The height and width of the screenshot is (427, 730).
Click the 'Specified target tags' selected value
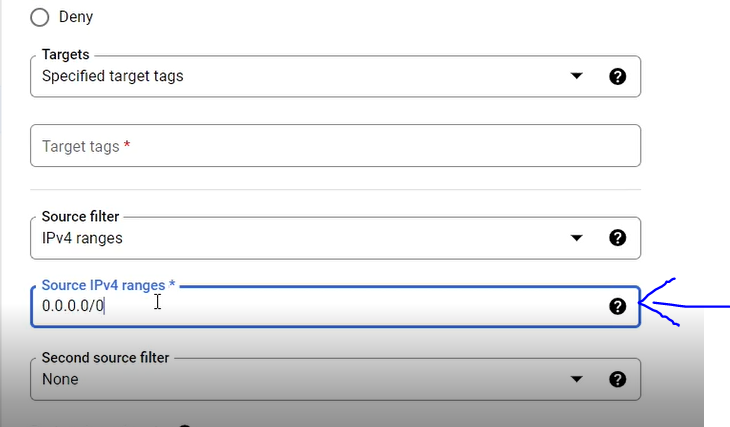point(113,76)
